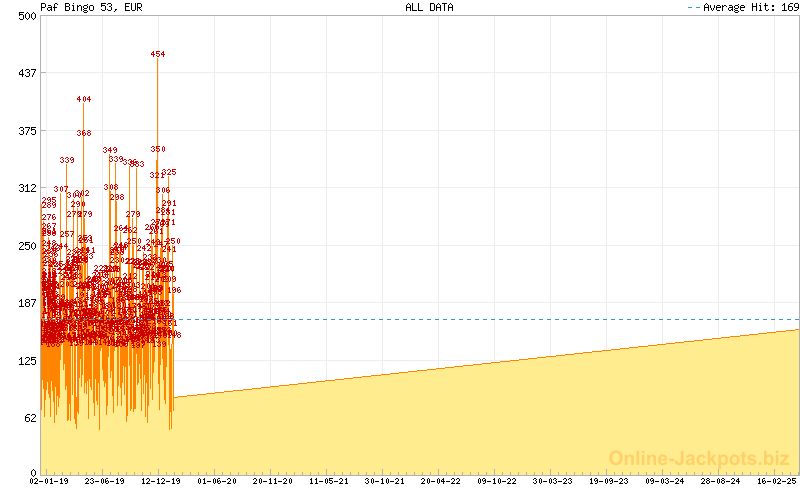Select the 02-01-19 date on x-axis
Screen dimensions: 800x490
(x=48, y=481)
